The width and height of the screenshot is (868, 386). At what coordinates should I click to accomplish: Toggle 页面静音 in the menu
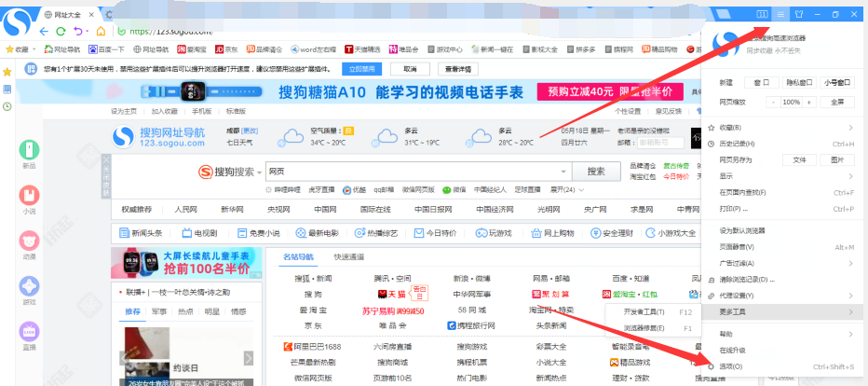point(736,247)
